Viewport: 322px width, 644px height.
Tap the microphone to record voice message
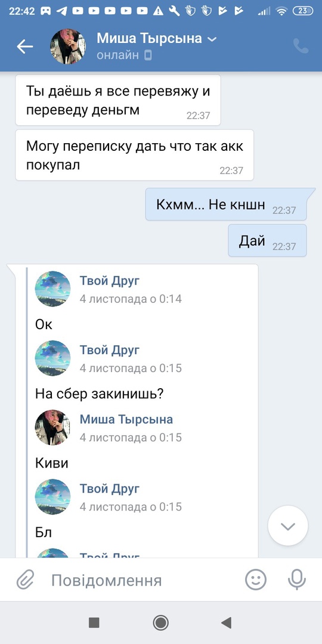point(296,580)
